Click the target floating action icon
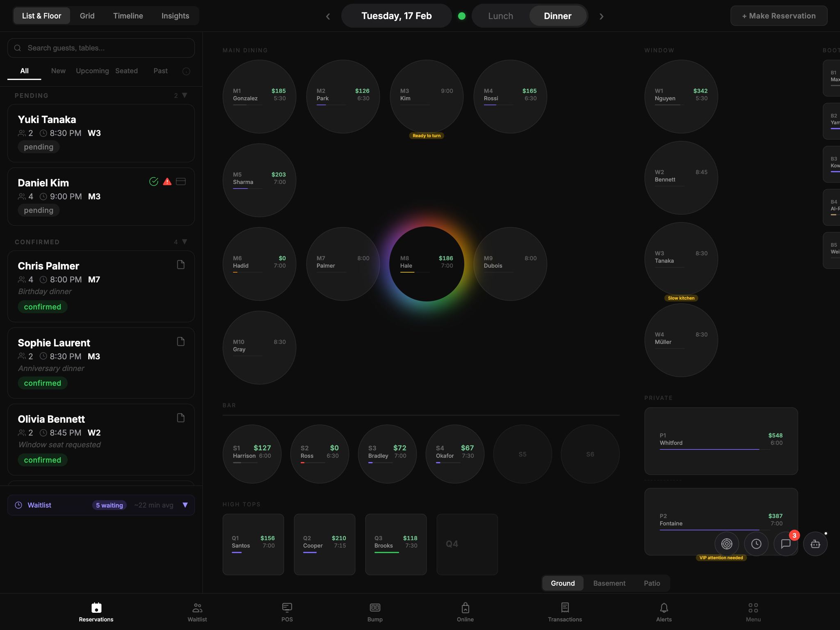 point(727,544)
